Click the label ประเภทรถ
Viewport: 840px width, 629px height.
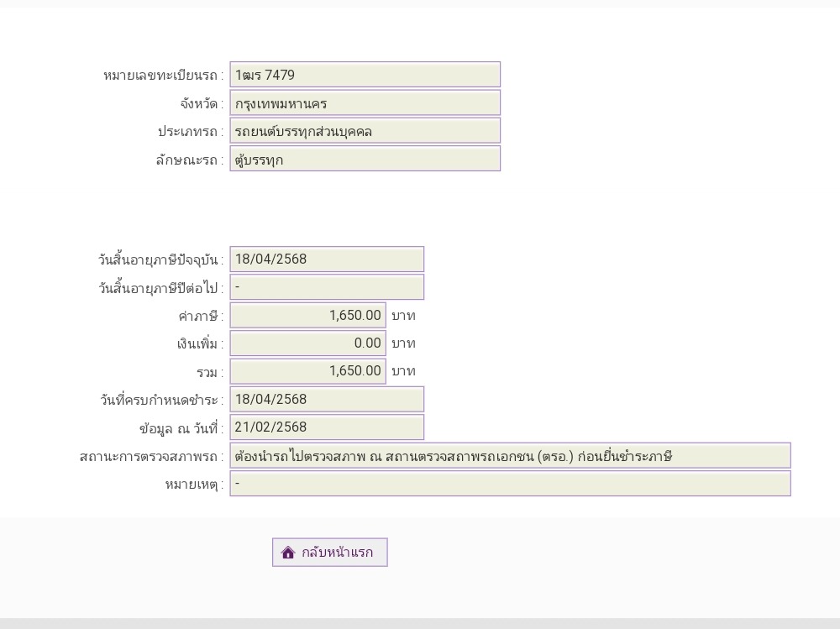point(190,131)
